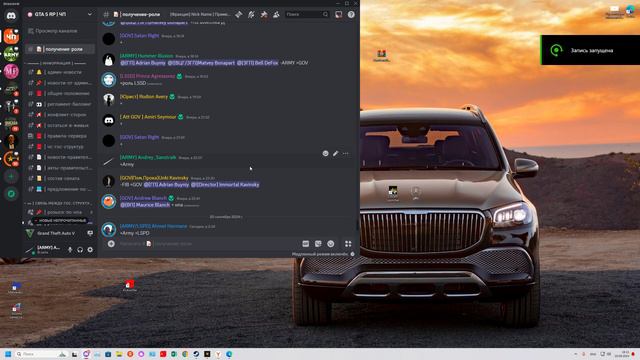Click the @Adrian Buymy mention in Hummer's message
This screenshot has width=640, height=360.
[x=143, y=63]
